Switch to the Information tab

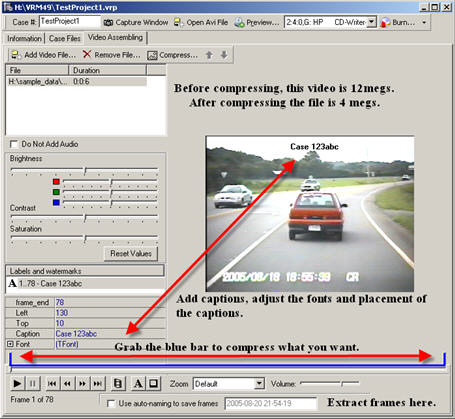point(24,39)
